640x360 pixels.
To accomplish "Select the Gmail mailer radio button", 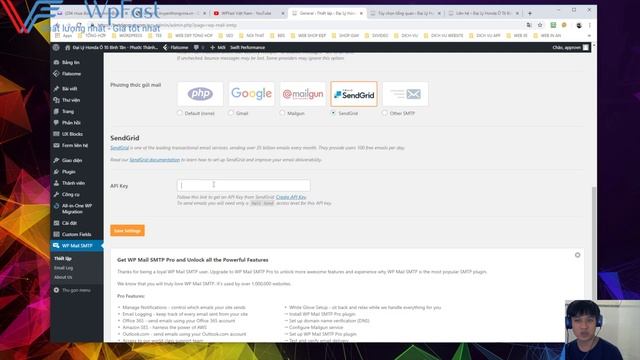I will pos(231,113).
